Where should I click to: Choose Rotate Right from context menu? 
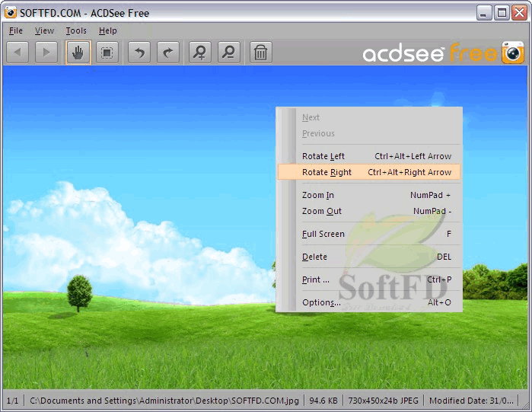[369, 172]
